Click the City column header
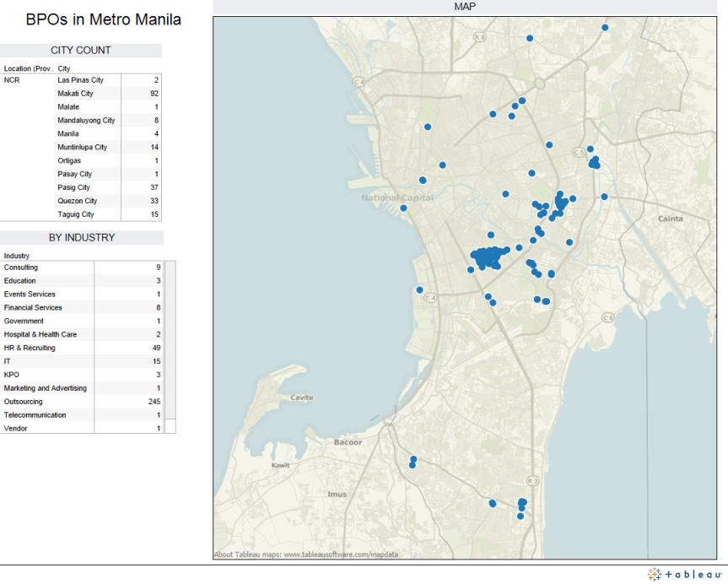The image size is (728, 584). [x=64, y=68]
